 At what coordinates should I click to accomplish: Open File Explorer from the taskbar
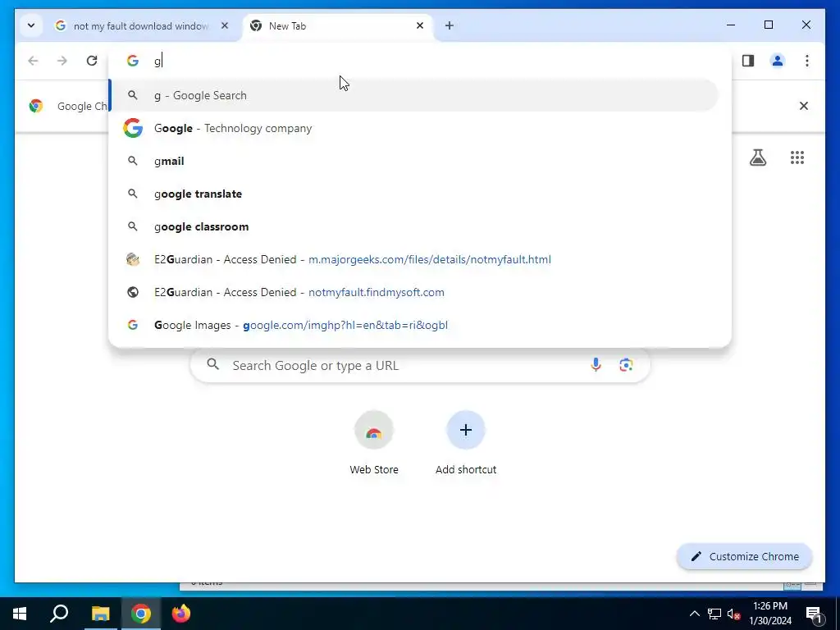(x=100, y=614)
